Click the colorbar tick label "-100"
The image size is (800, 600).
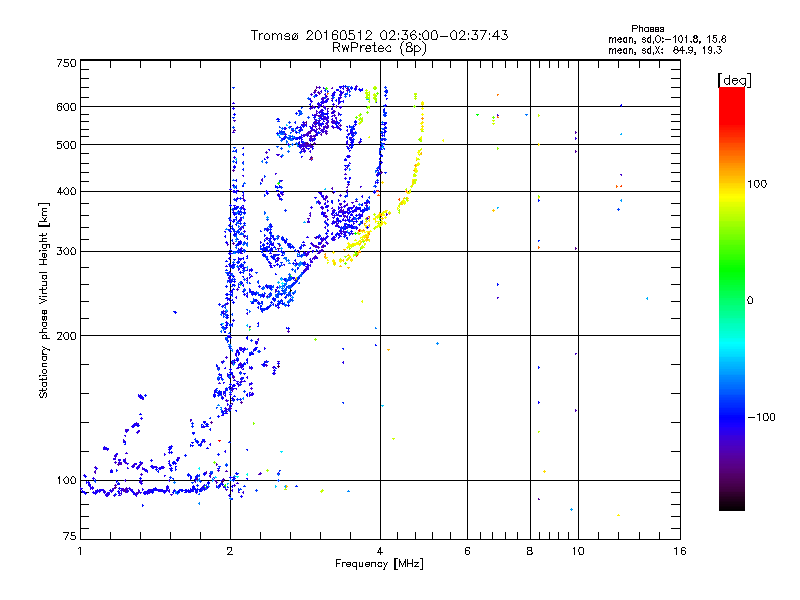(761, 417)
